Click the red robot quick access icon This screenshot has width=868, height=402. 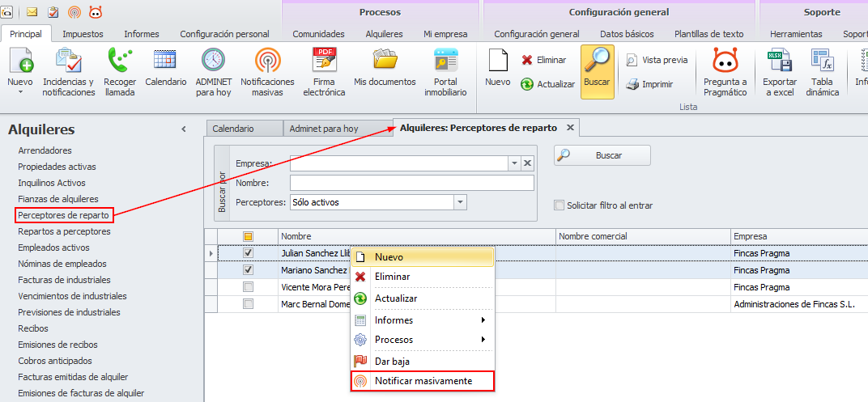(96, 11)
